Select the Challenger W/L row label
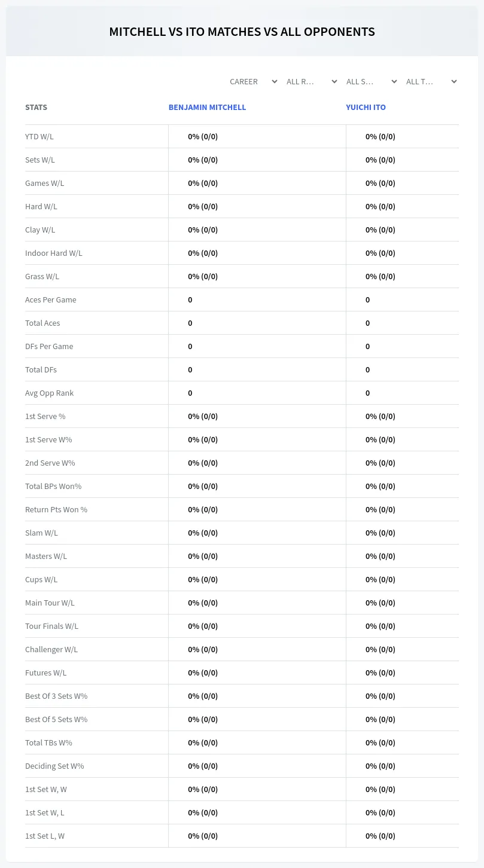This screenshot has height=868, width=484. pos(51,650)
